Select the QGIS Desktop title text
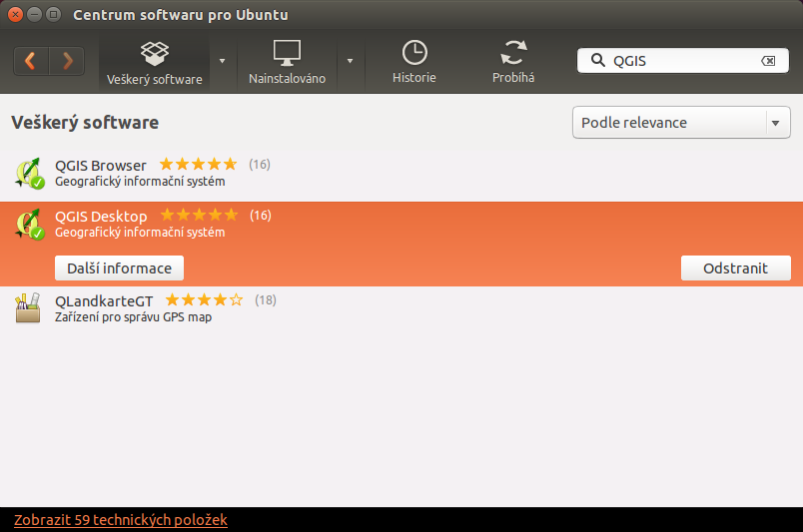Image resolution: width=803 pixels, height=532 pixels. click(101, 216)
